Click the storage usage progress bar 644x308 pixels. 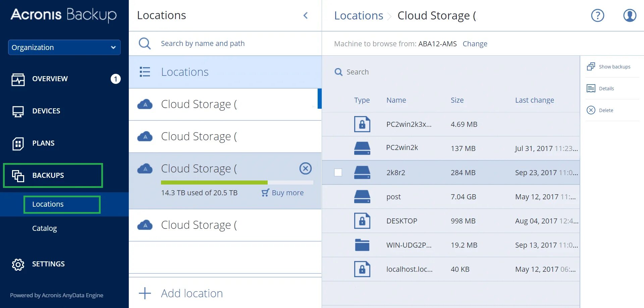237,183
